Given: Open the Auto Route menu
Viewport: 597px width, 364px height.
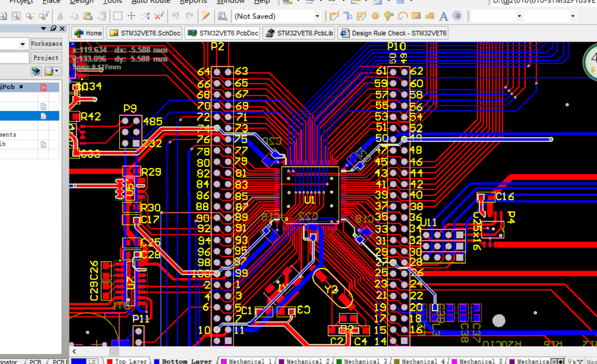Looking at the screenshot, I should [x=151, y=2].
